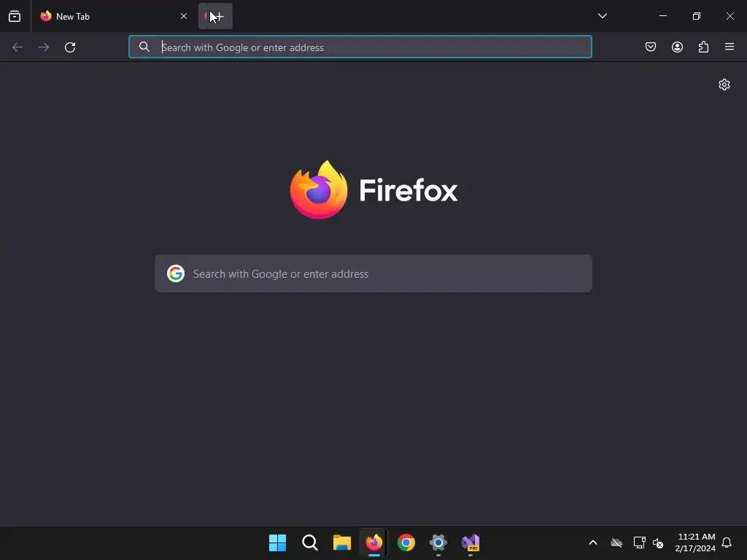
Task: Focus the address bar search field
Action: 360,47
